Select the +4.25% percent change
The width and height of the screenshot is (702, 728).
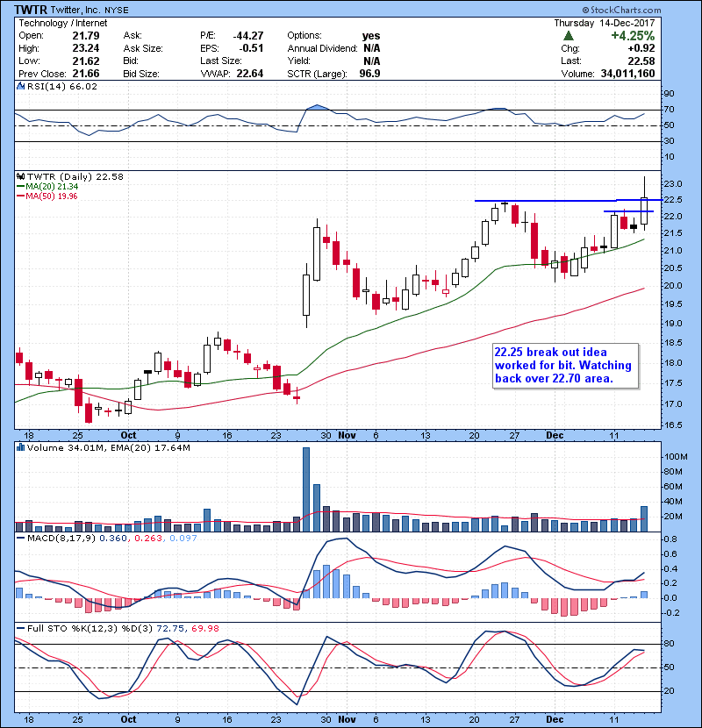coord(633,36)
